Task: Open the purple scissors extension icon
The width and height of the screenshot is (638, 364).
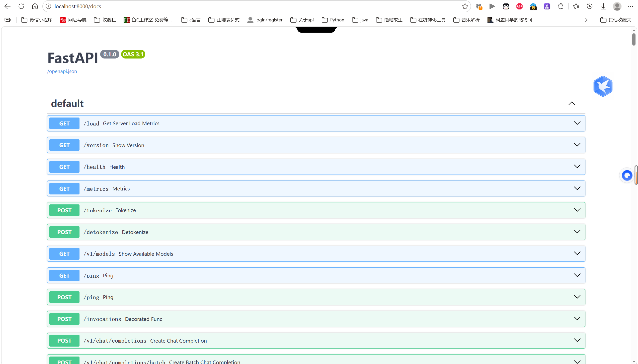Action: tap(547, 6)
